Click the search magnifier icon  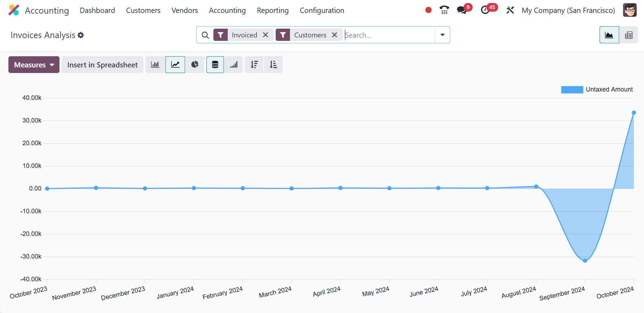(x=205, y=35)
